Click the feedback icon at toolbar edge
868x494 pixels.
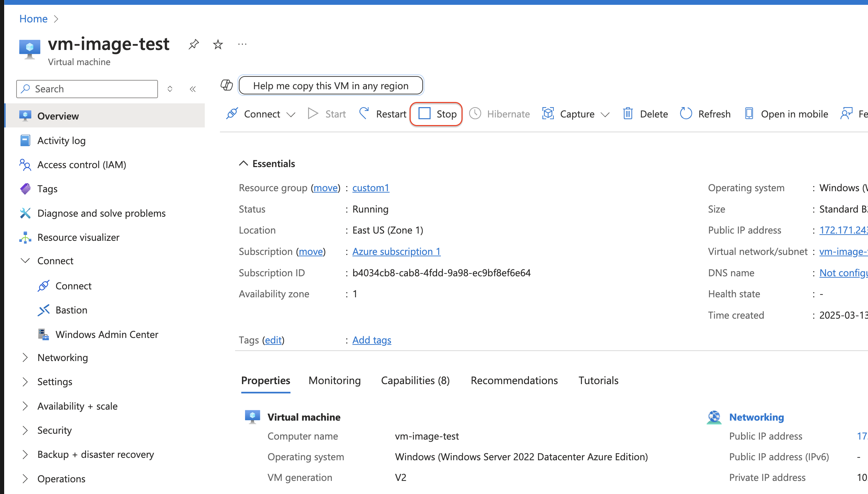tap(846, 113)
